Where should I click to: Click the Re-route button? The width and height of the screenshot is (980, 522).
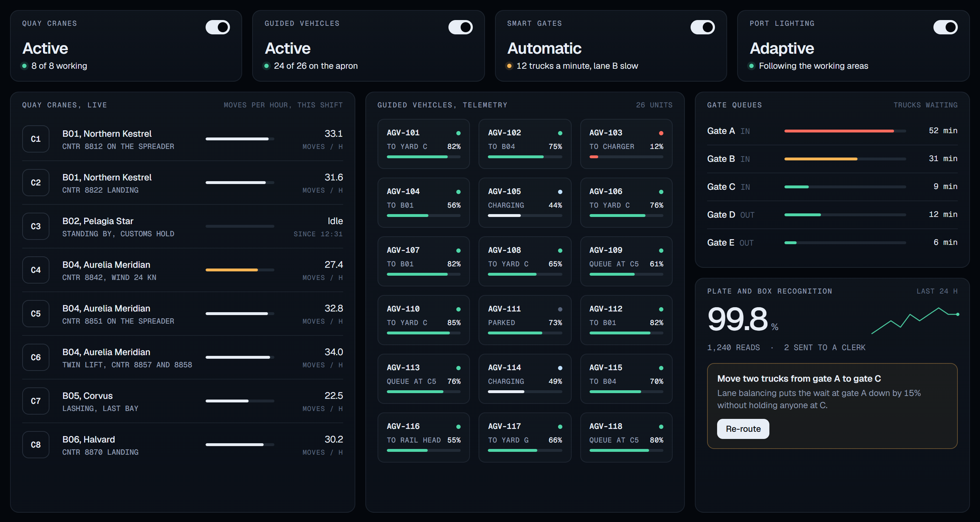(x=743, y=429)
